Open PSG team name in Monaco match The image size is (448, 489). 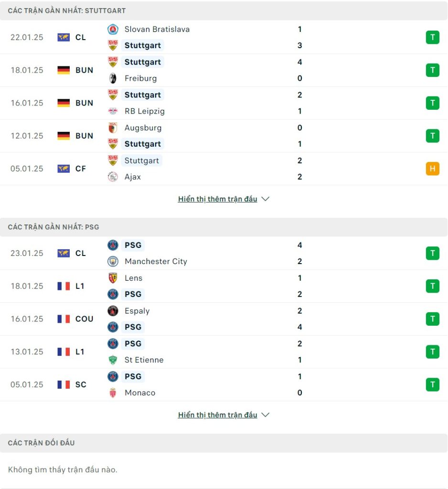[133, 376]
